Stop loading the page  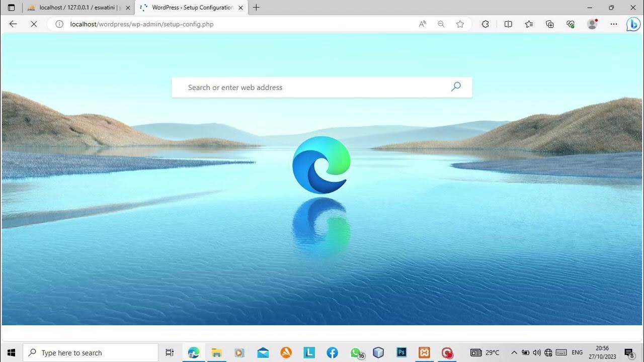click(34, 24)
